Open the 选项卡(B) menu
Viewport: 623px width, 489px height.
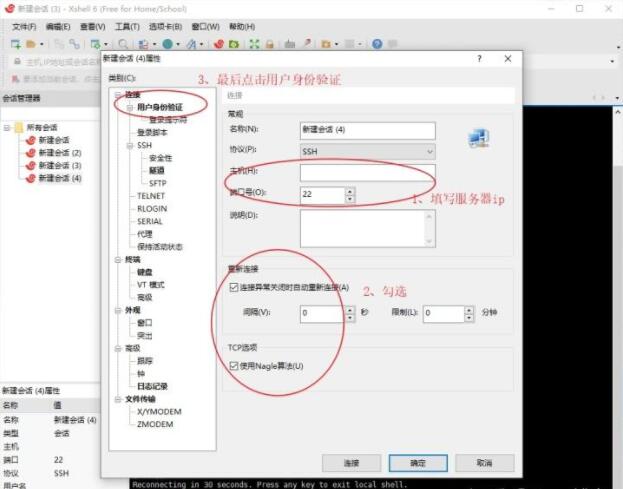165,27
